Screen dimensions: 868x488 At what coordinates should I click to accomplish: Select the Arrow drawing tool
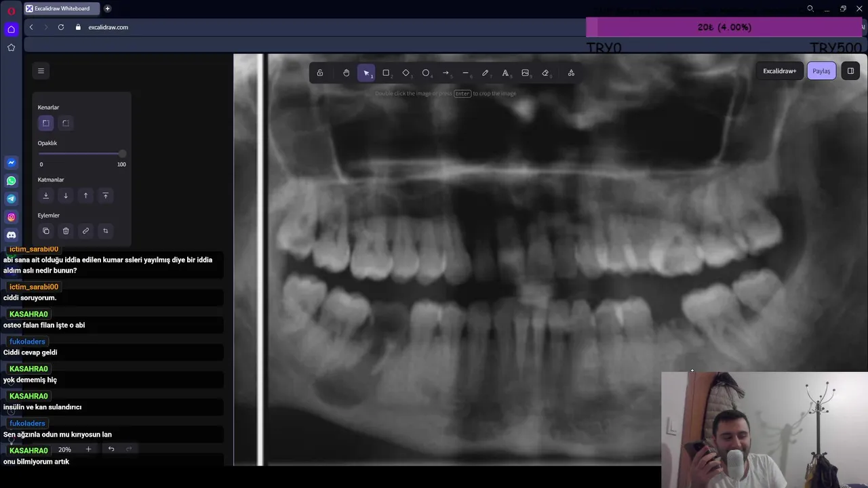pyautogui.click(x=446, y=73)
